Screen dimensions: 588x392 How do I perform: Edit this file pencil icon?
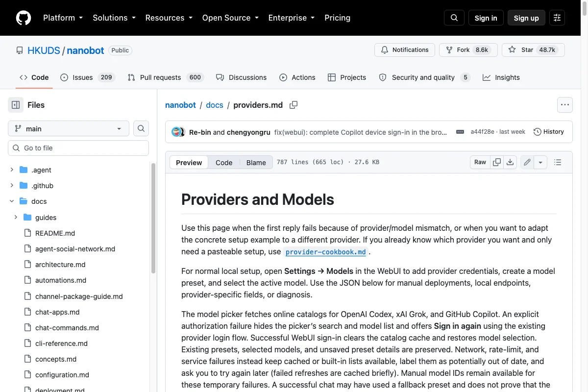[x=527, y=162]
